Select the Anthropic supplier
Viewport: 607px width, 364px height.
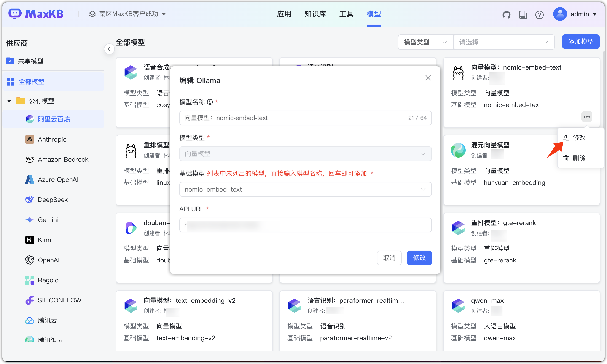coord(54,139)
